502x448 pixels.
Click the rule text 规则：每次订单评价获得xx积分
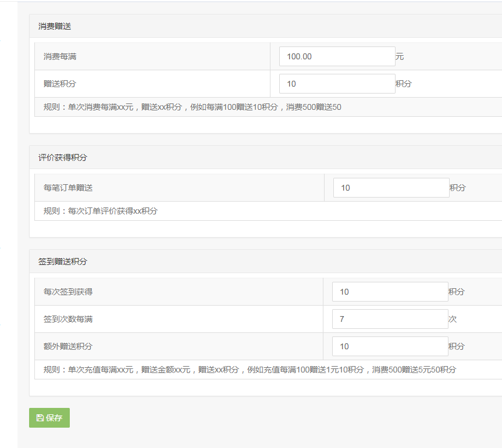click(101, 211)
